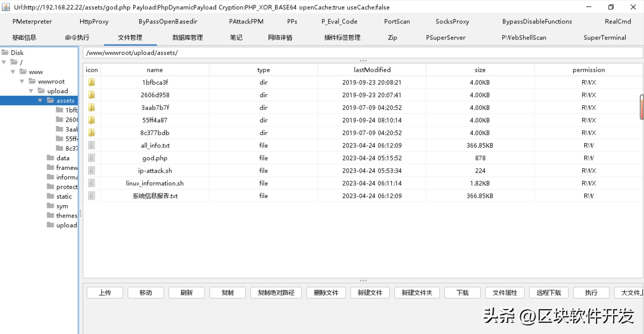Click the file icon for linux_information.sh
The height and width of the screenshot is (334, 644).
pos(92,183)
